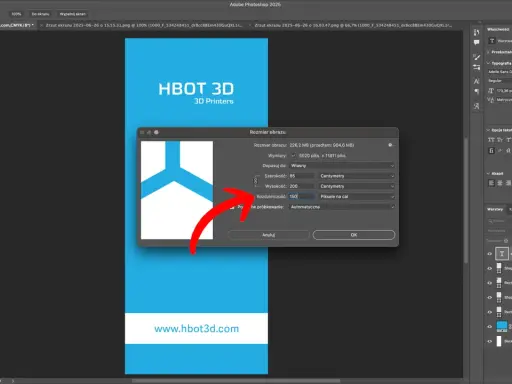Click the lock icon in the Warstwy panel

[x=506, y=241]
